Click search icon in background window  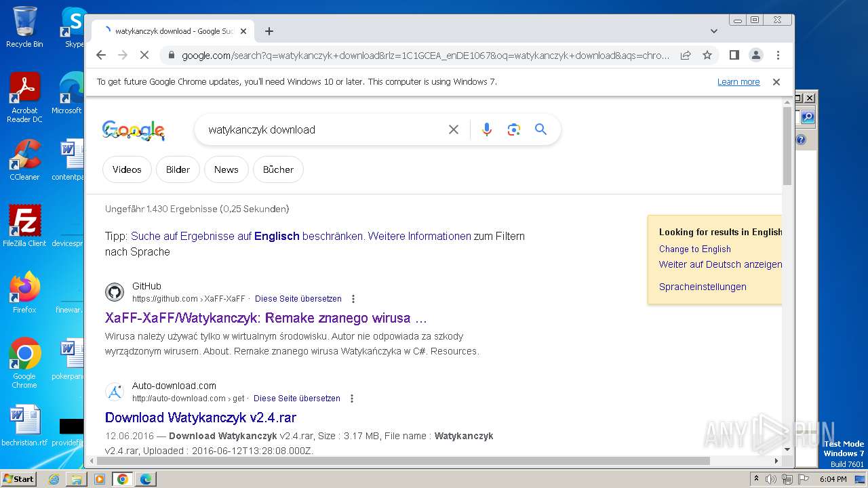pyautogui.click(x=807, y=117)
